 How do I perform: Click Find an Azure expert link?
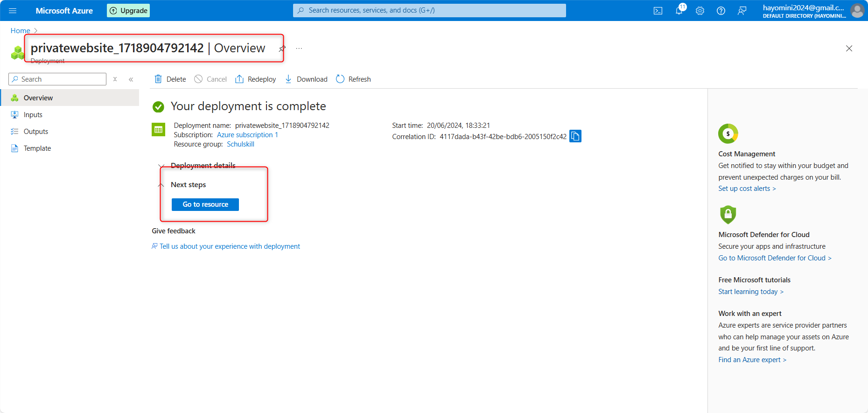(752, 360)
